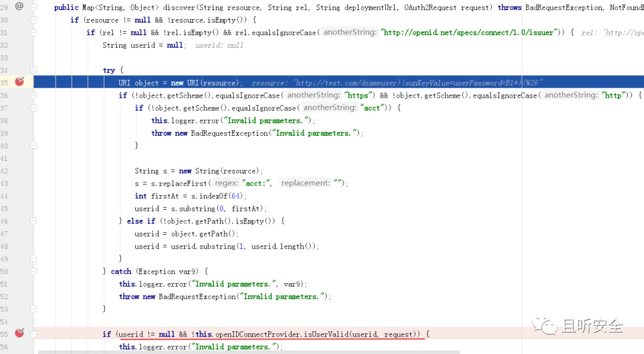Collapse the discover method fold at line 29

33,7
